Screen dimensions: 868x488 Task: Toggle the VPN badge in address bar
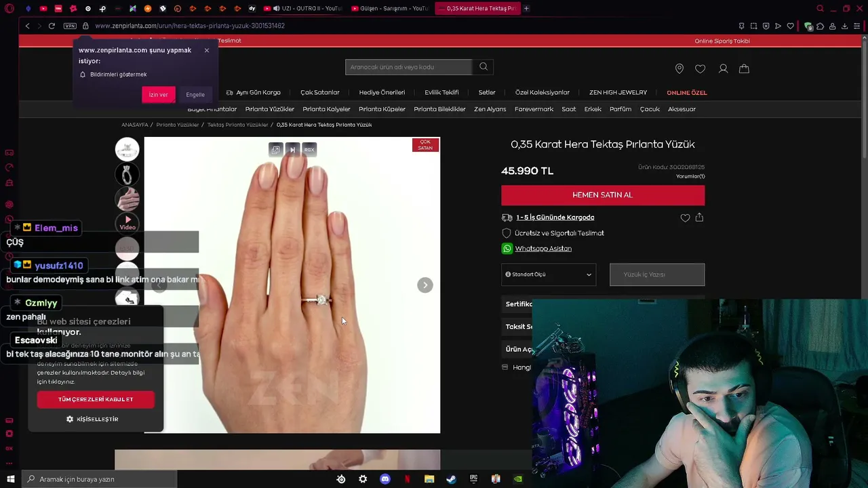pyautogui.click(x=70, y=26)
